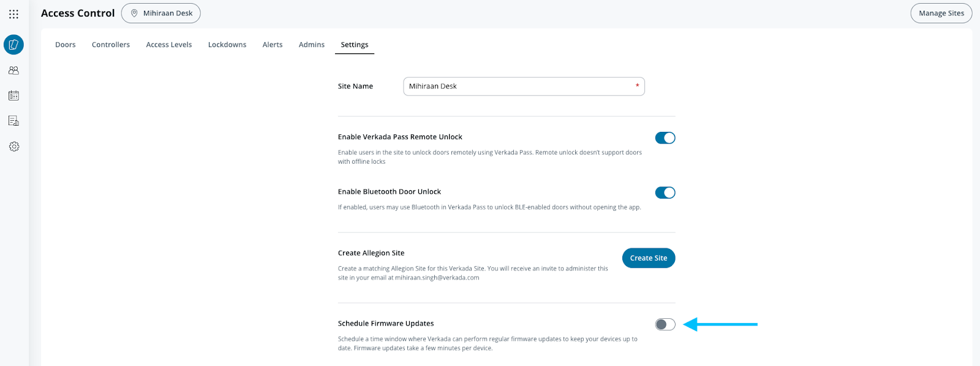
Task: Turn off Bluetooth Door Unlock toggle
Action: pyautogui.click(x=665, y=193)
